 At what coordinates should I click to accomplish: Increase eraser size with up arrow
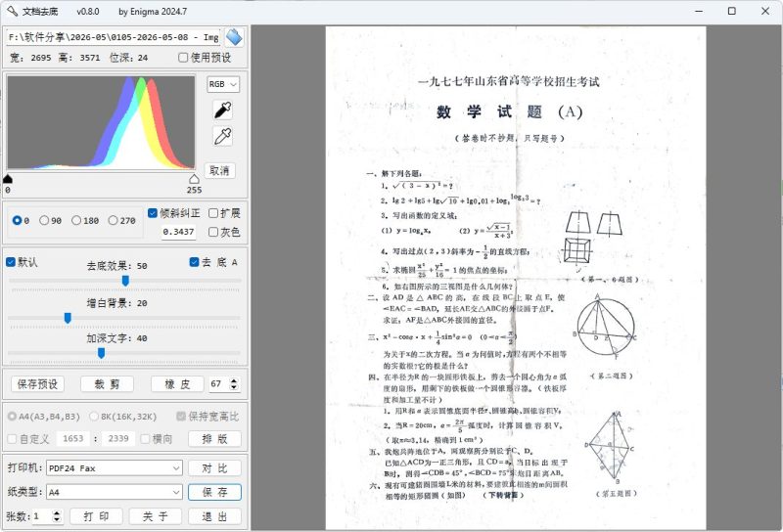(234, 380)
